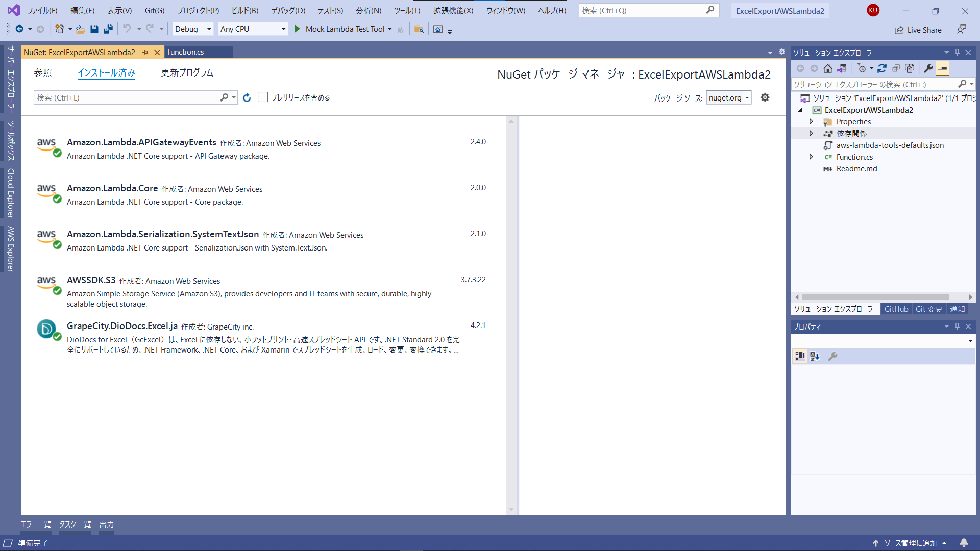The image size is (980, 551).
Task: Switch to the Git 変更 tab
Action: (929, 309)
